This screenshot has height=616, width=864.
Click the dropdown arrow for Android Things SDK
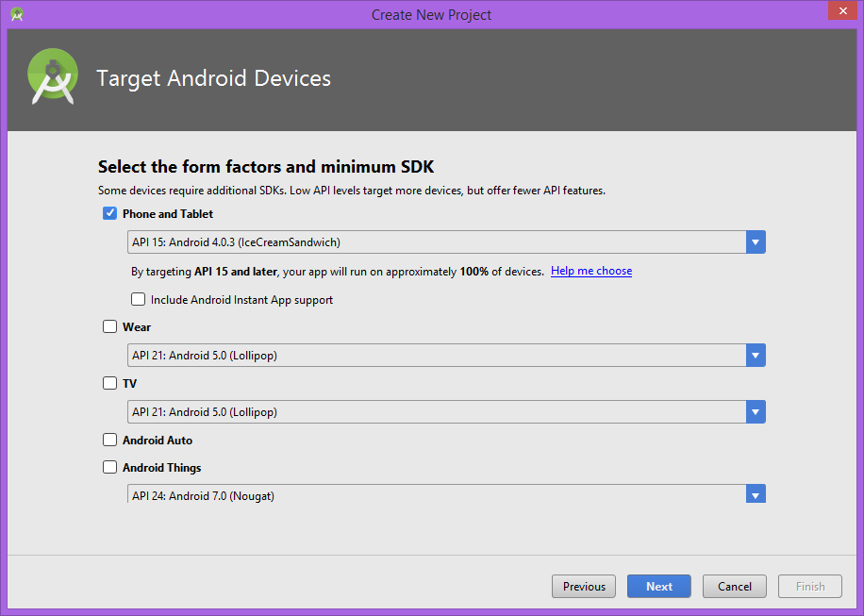(x=755, y=493)
